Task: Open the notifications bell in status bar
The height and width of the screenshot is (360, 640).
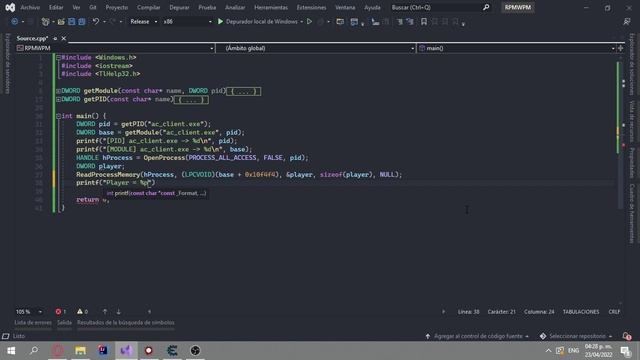Action: coord(627,336)
